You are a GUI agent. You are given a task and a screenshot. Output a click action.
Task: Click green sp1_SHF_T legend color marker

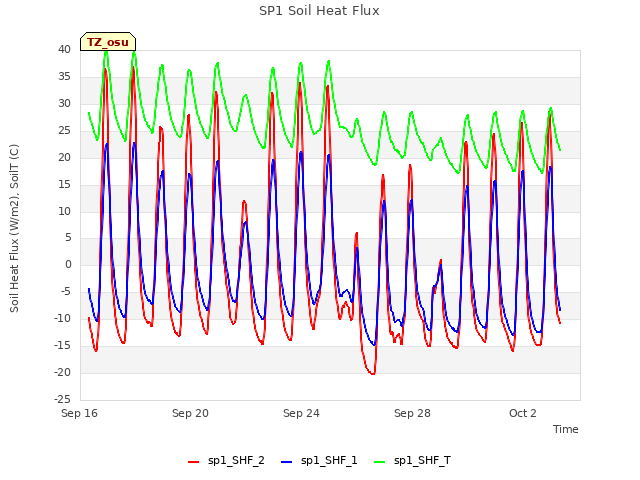click(x=380, y=462)
